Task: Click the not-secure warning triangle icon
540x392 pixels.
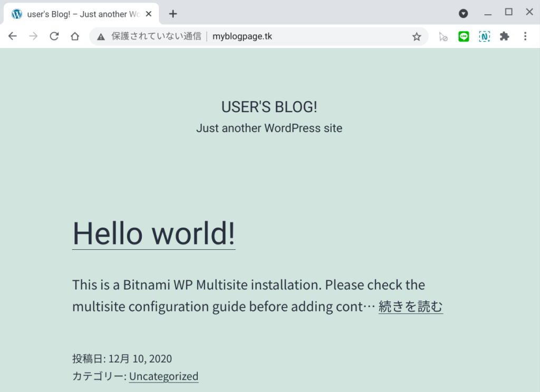Action: [101, 36]
